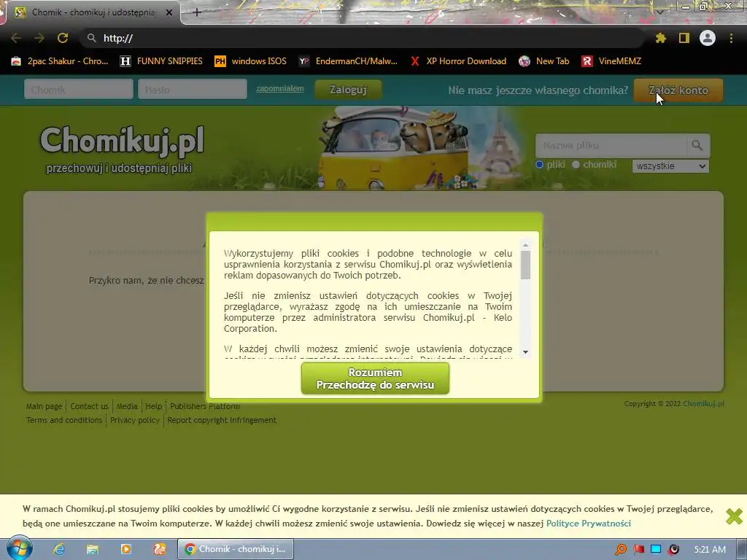Open the file explorer taskbar icon
The image size is (747, 560).
coord(93,549)
